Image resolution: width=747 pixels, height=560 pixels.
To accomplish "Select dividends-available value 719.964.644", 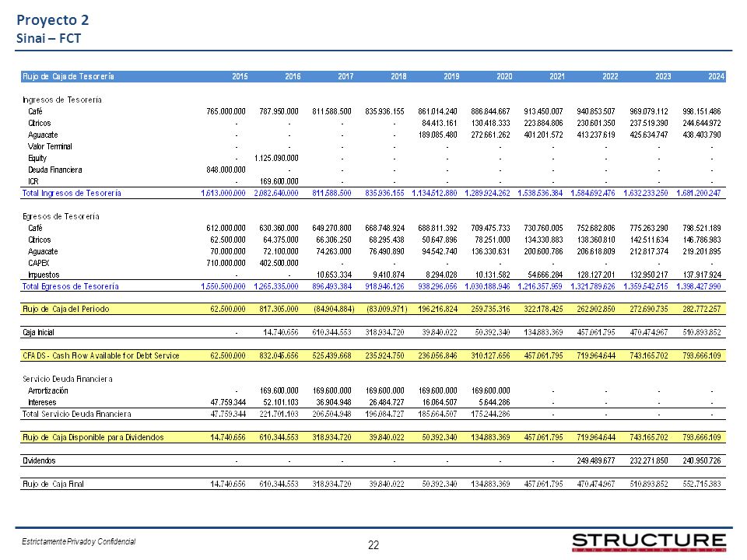I will point(596,437).
